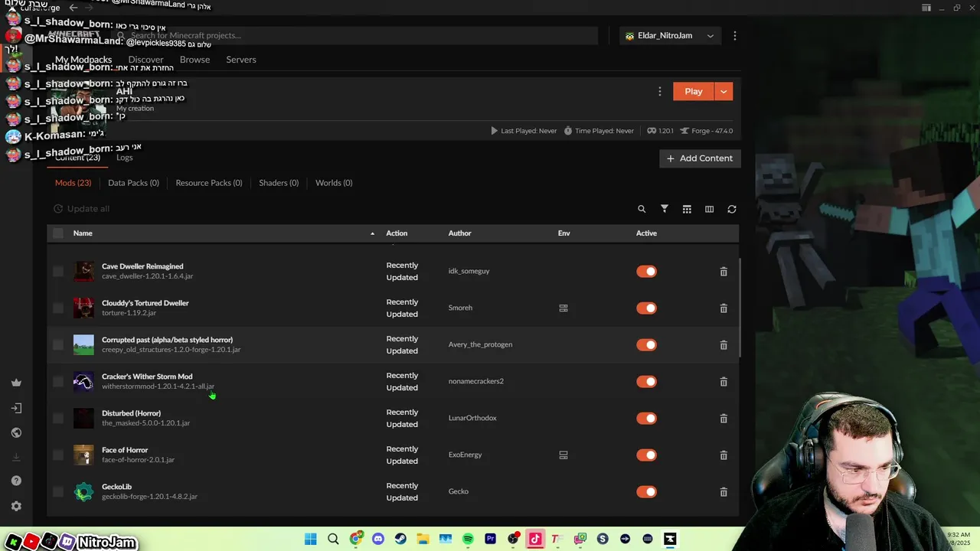980x551 pixels.
Task: Open help question mark in sidebar
Action: [x=16, y=481]
